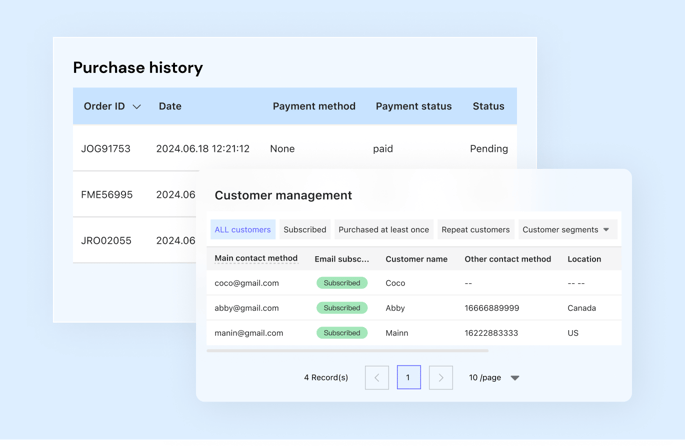Image resolution: width=685 pixels, height=446 pixels.
Task: Click the Payment status column header
Action: click(x=413, y=106)
